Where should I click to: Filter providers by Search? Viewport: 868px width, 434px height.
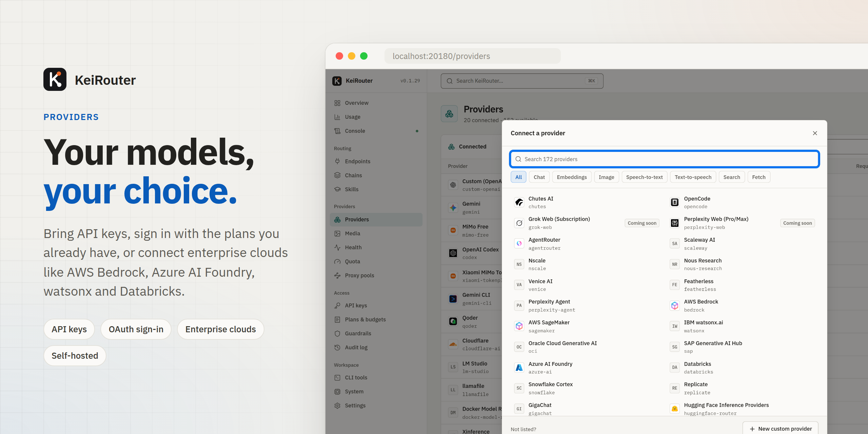click(x=732, y=177)
